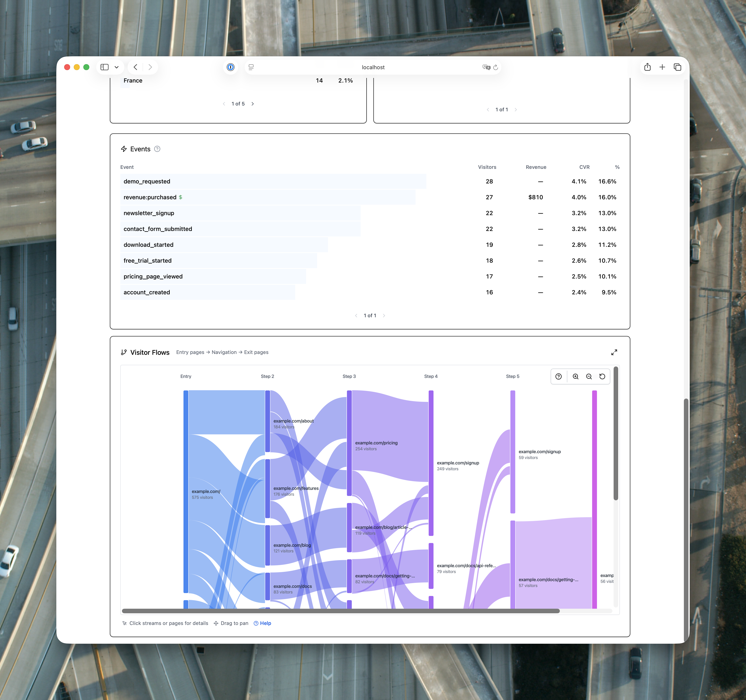The width and height of the screenshot is (746, 700).
Task: Open the Events help tooltip icon
Action: (x=157, y=149)
